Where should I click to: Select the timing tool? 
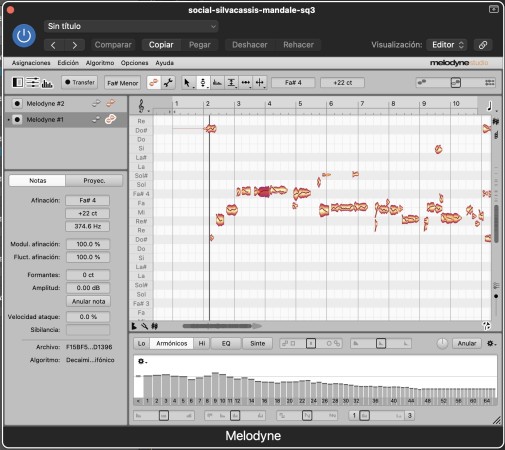(246, 83)
